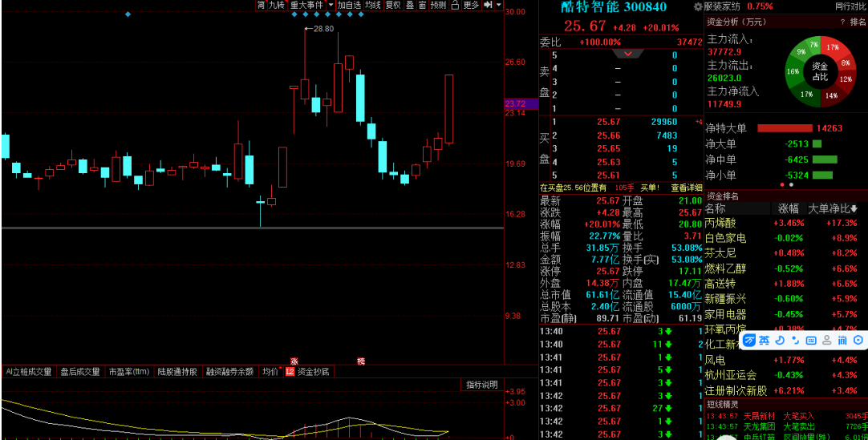Select the 杭州亚运会 row

point(786,375)
